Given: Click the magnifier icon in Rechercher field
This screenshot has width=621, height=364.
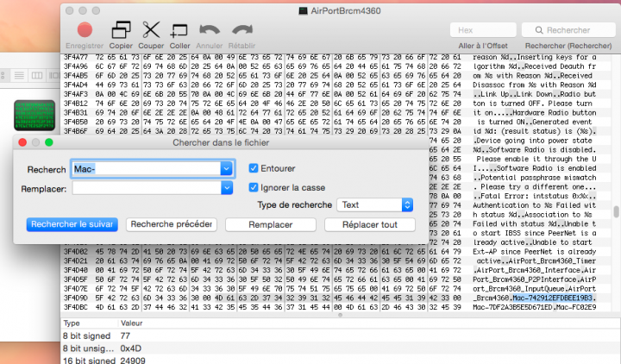Looking at the screenshot, I should point(539,30).
